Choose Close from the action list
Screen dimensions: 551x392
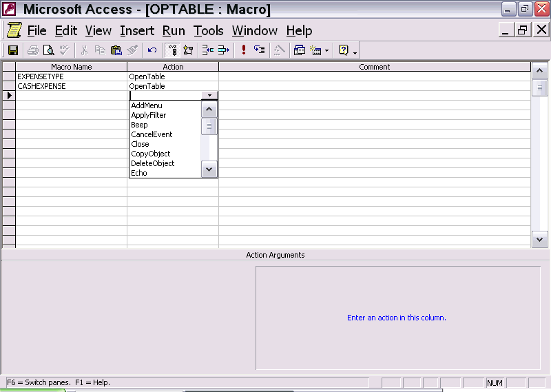tap(165, 144)
